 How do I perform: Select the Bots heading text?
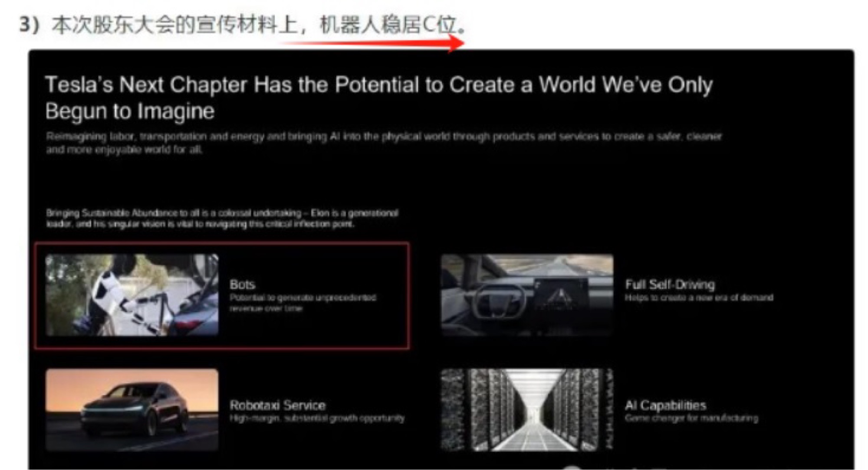[242, 284]
